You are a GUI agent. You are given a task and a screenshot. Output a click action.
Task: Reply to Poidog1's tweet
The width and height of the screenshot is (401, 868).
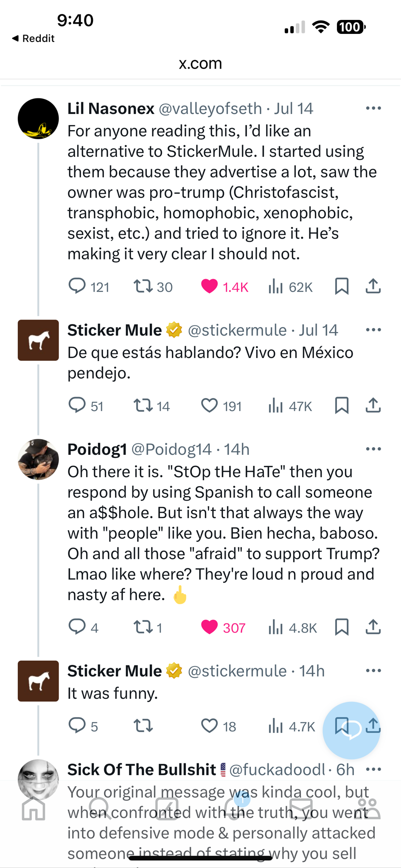(77, 626)
